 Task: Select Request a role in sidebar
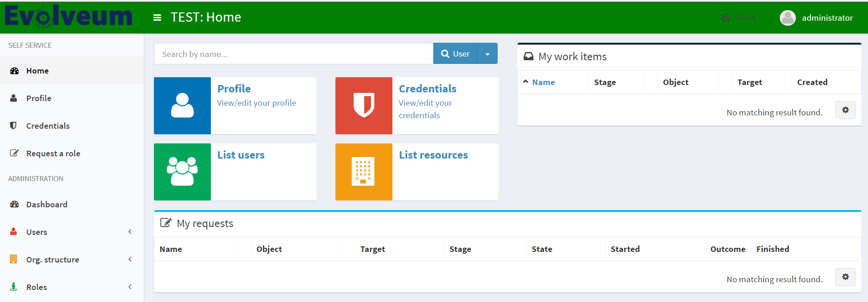(x=53, y=154)
